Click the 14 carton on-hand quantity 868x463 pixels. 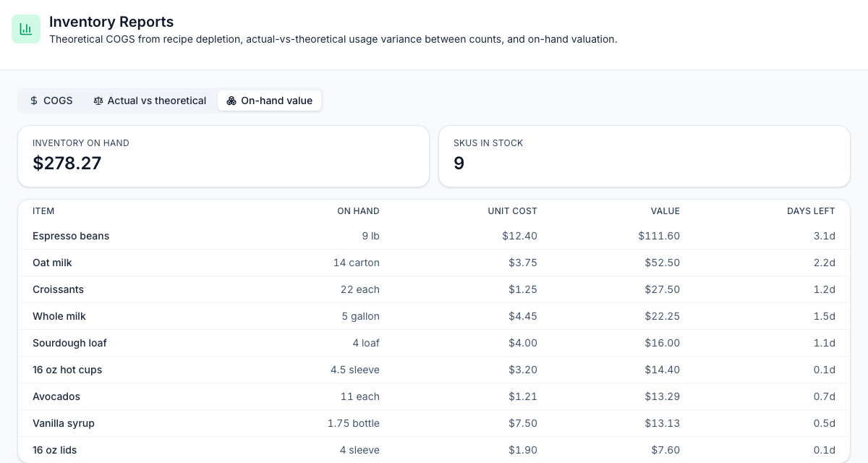[x=356, y=263]
